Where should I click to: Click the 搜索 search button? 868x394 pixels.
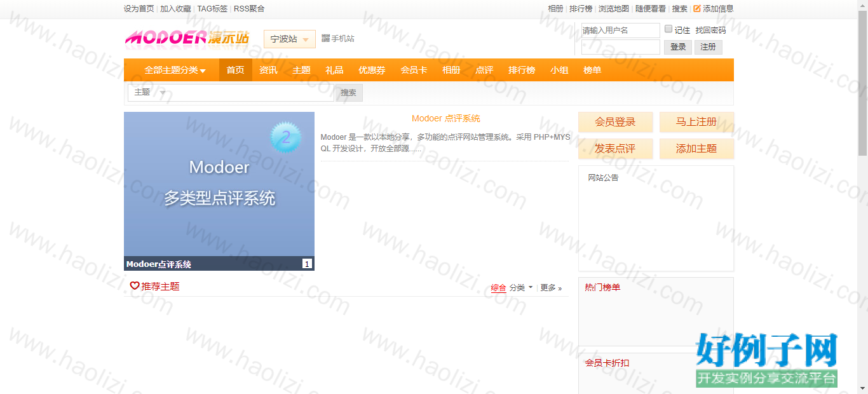tap(348, 93)
